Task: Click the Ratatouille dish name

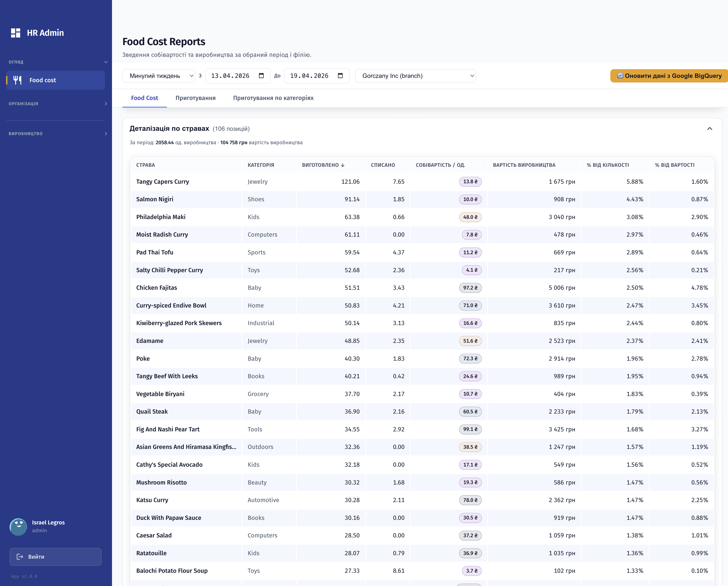Action: (151, 553)
